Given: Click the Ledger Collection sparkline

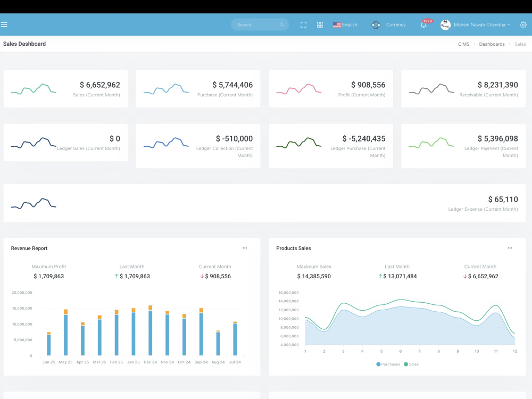Looking at the screenshot, I should [166, 143].
